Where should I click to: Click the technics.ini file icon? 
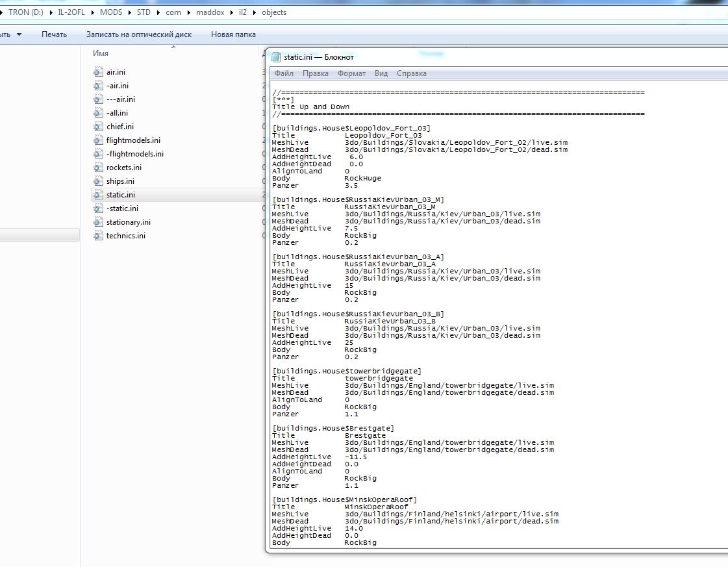[98, 236]
